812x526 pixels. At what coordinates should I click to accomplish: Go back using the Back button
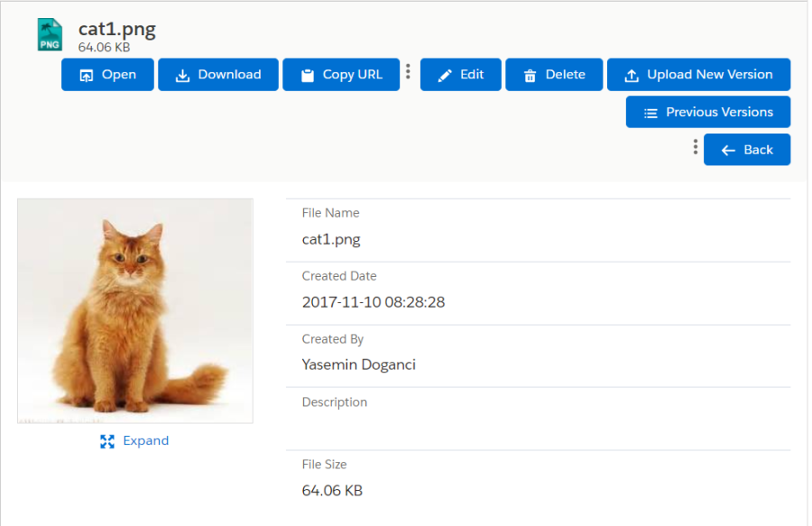point(747,150)
